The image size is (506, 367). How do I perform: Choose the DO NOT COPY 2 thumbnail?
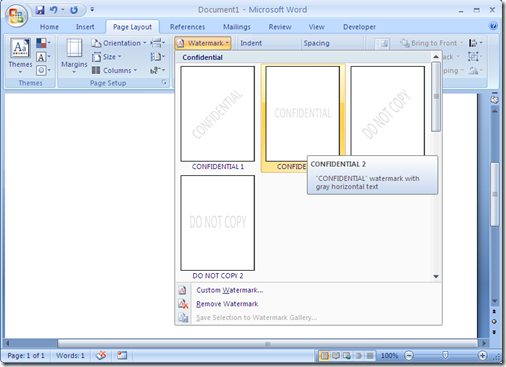pos(218,223)
